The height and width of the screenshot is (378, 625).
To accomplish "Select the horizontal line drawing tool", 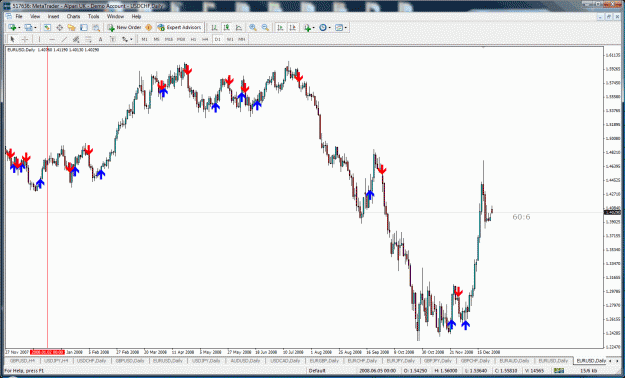I will (52, 39).
